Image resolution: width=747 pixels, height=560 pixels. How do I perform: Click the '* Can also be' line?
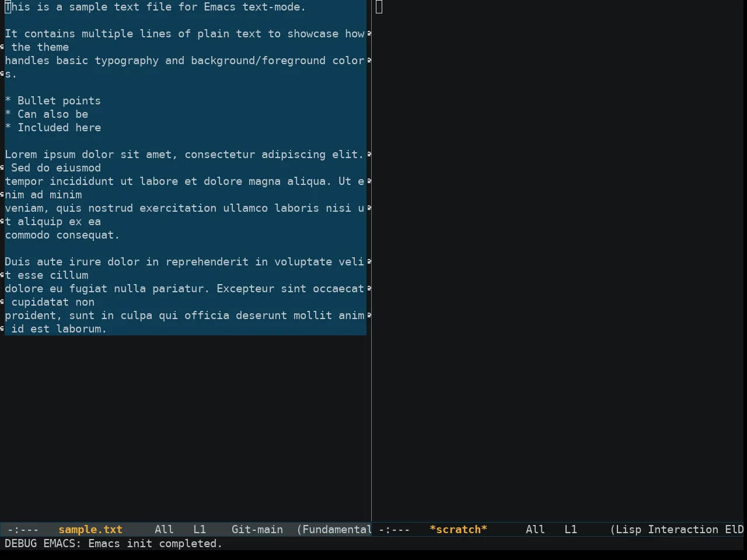(x=47, y=114)
